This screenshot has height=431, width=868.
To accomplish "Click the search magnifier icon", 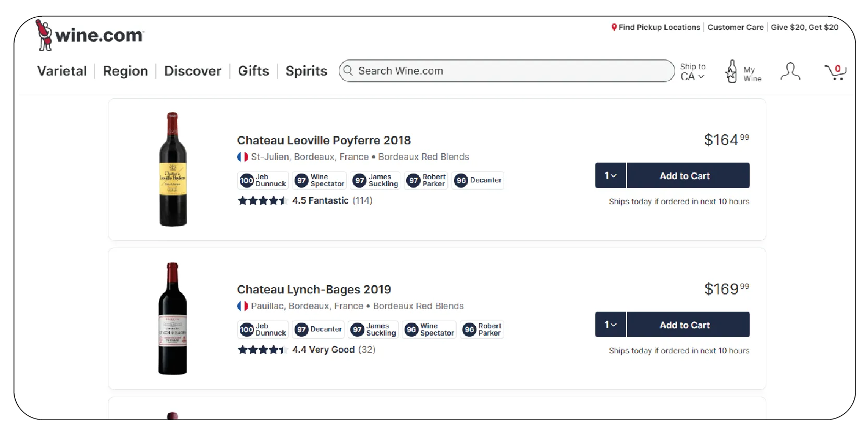I will pyautogui.click(x=348, y=71).
